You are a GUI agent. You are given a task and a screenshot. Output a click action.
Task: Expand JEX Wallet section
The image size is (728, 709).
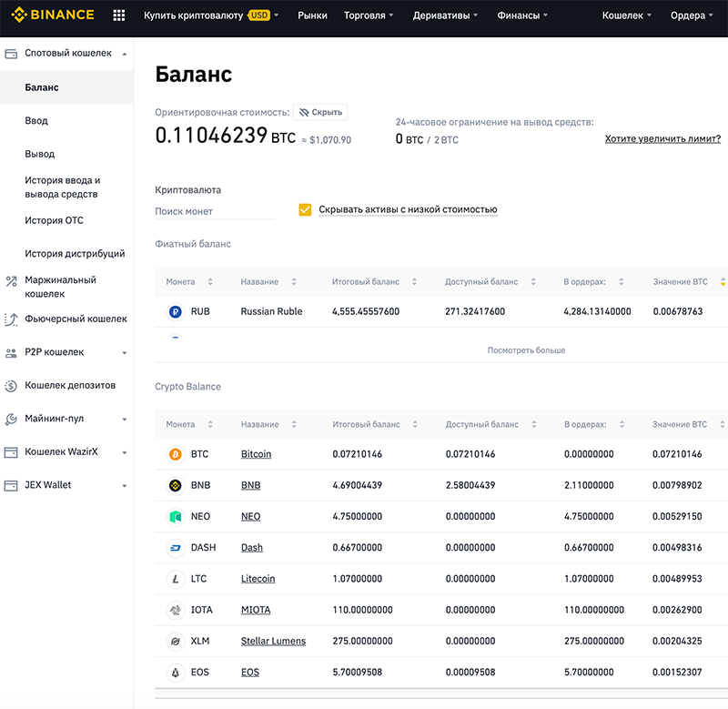[x=125, y=486]
